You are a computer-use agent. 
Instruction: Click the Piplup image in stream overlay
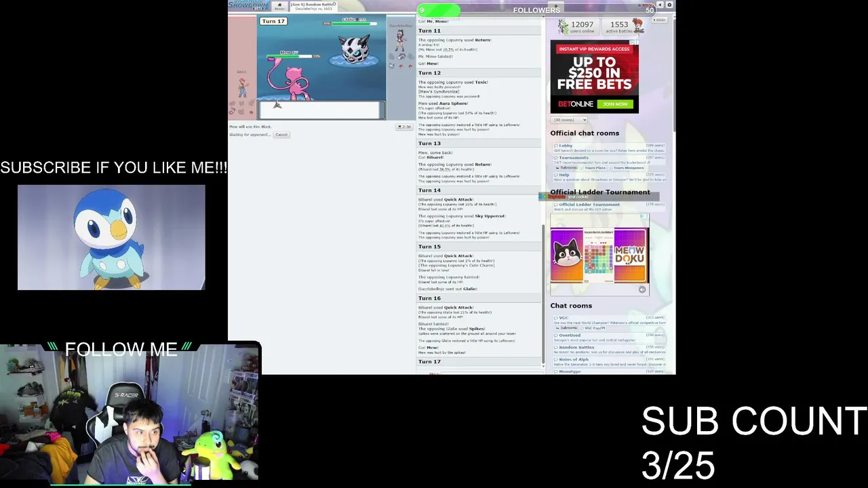pyautogui.click(x=111, y=237)
